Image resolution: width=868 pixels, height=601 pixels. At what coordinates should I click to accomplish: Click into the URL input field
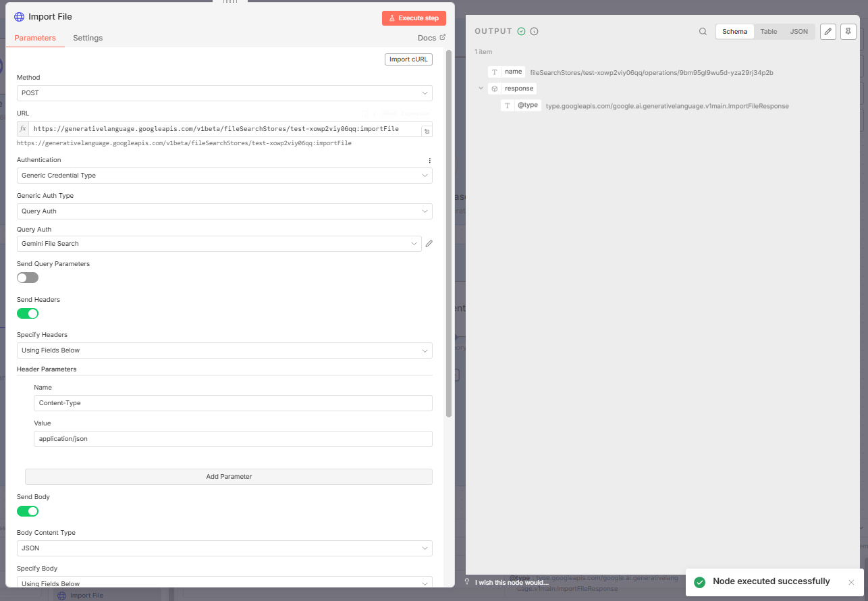click(x=225, y=128)
